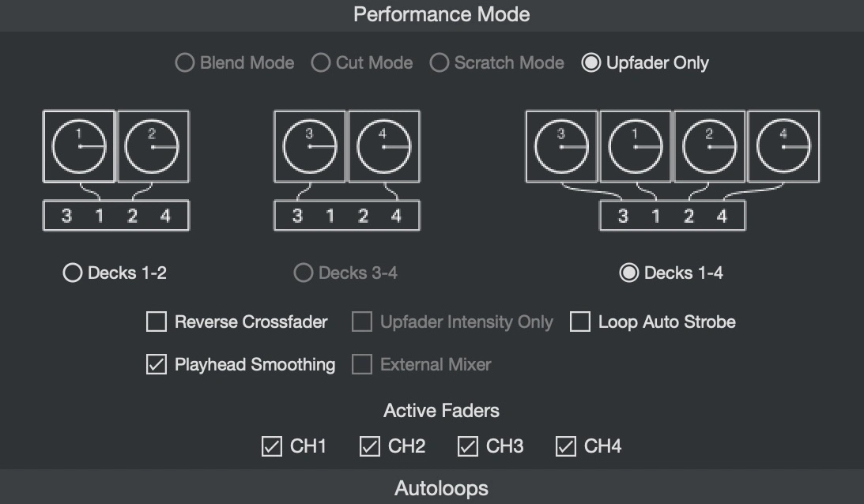Image resolution: width=864 pixels, height=504 pixels.
Task: Click deck 4 icon in four-deck diagram
Action: pos(783,147)
